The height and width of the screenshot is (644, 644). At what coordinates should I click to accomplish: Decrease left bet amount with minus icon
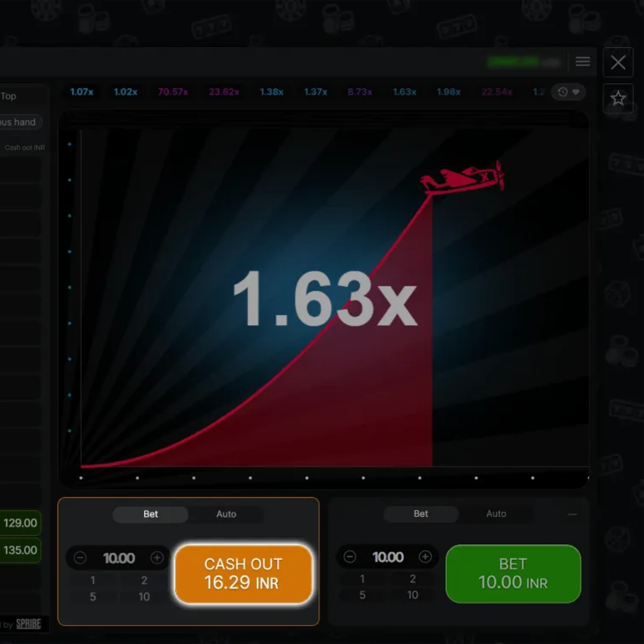click(80, 558)
